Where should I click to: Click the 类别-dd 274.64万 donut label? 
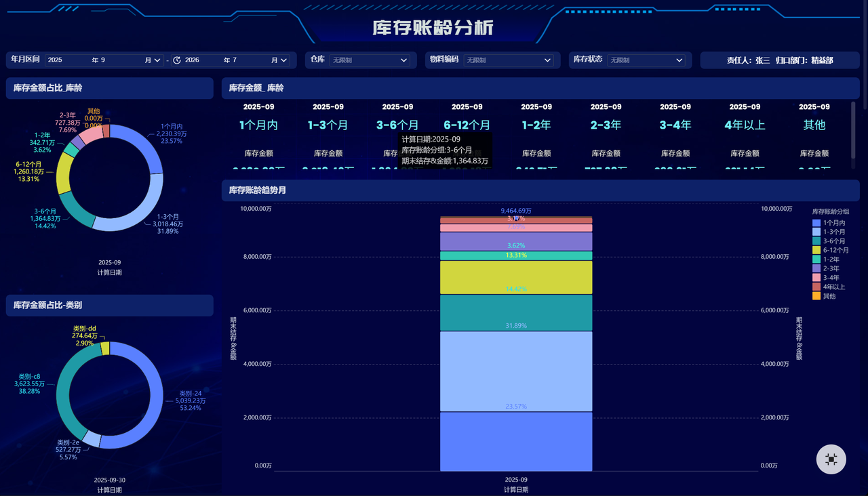click(x=85, y=336)
